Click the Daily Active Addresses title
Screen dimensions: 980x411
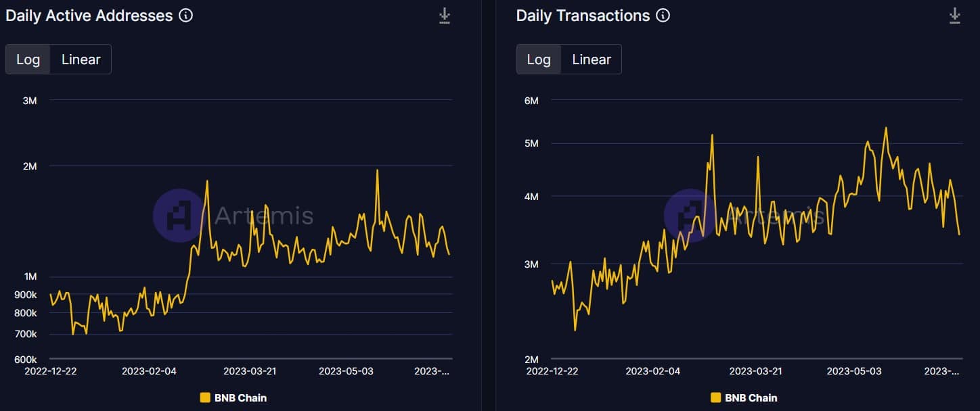pos(89,16)
